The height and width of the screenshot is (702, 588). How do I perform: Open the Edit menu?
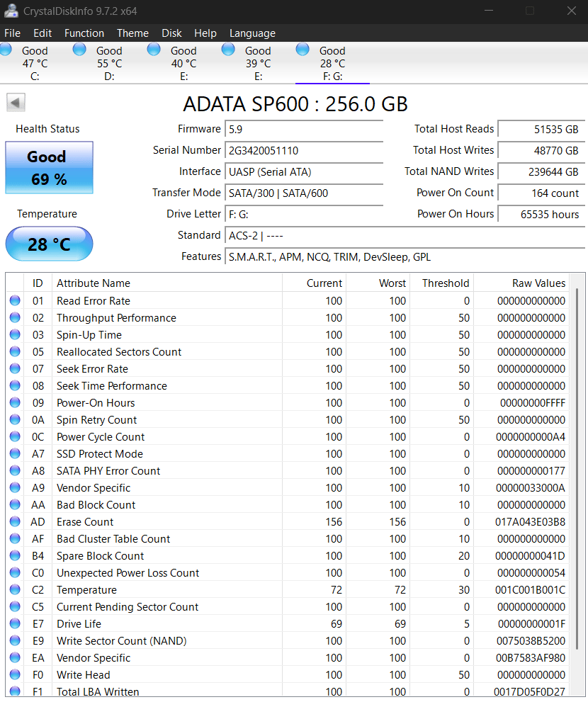(43, 33)
